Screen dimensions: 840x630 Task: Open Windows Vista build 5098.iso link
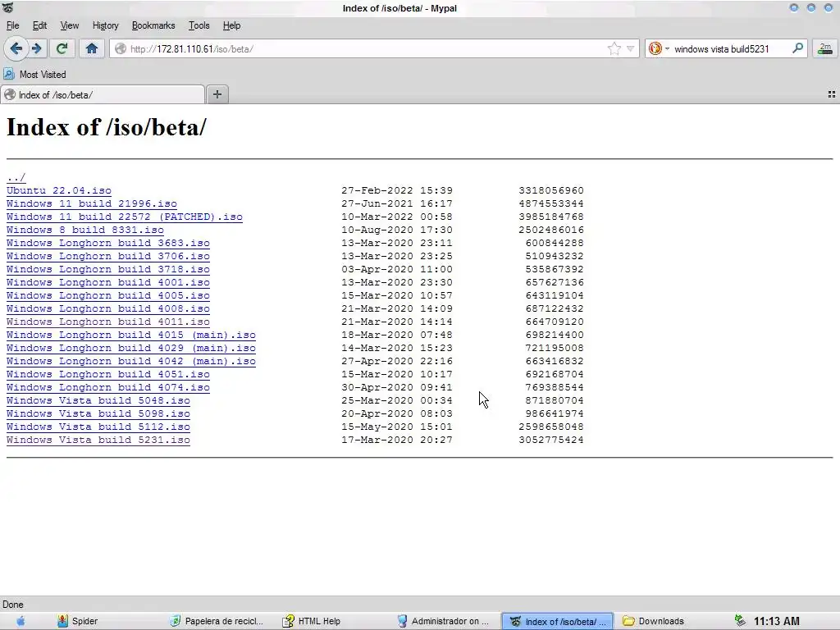coord(98,413)
